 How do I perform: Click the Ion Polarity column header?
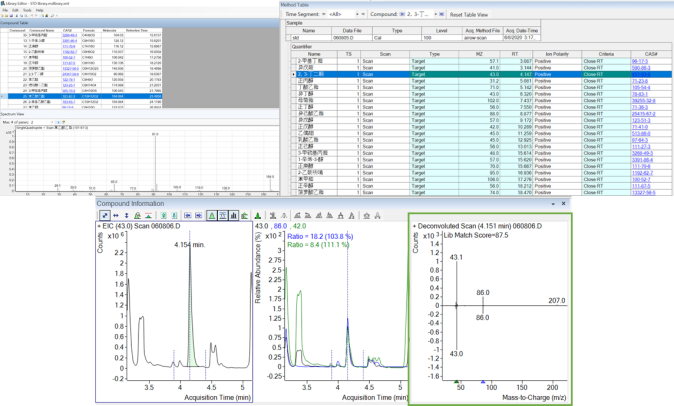coord(557,54)
